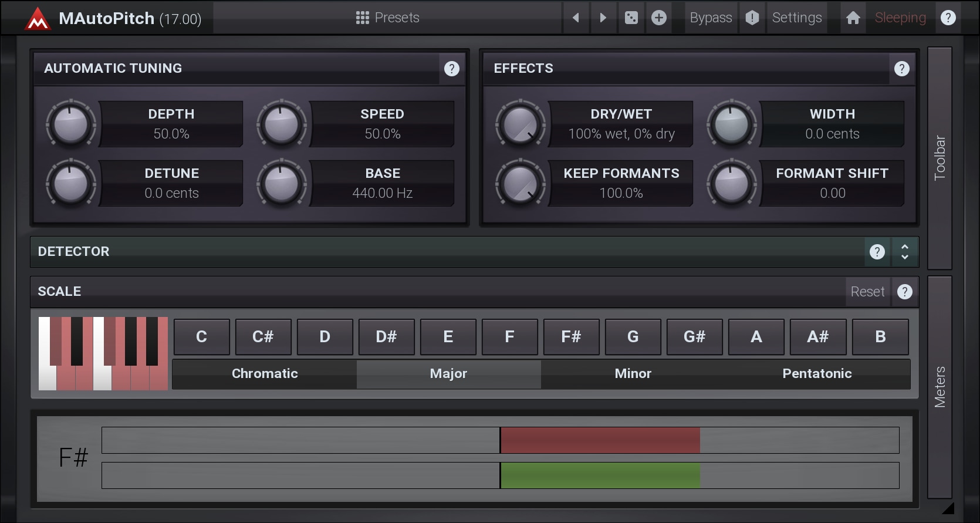
Task: Click the Bypass button
Action: (x=711, y=18)
